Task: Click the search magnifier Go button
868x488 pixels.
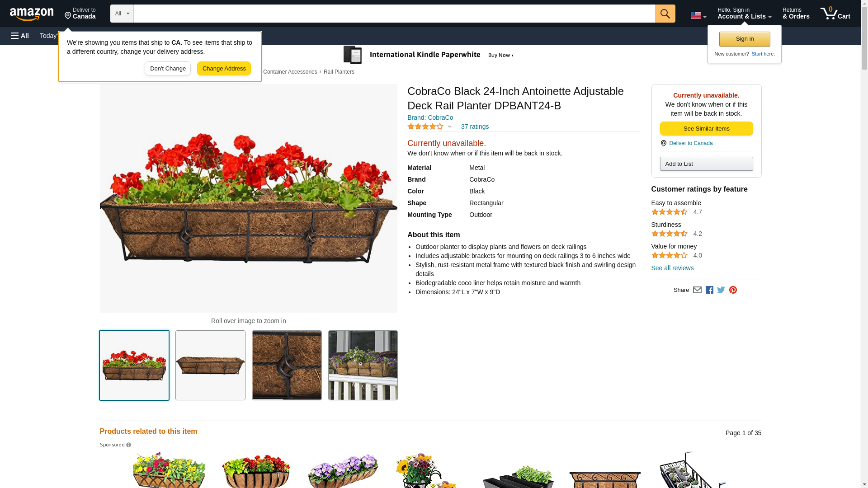Action: coord(665,14)
